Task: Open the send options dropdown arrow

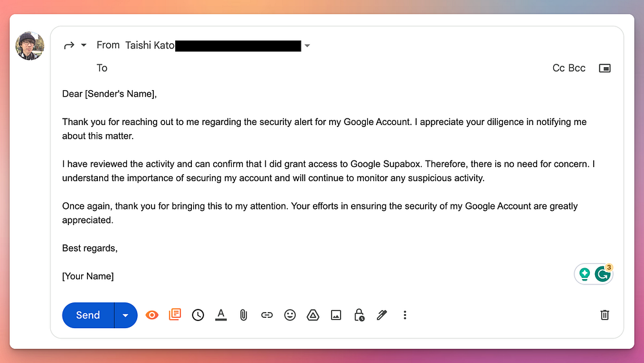Action: click(x=126, y=315)
